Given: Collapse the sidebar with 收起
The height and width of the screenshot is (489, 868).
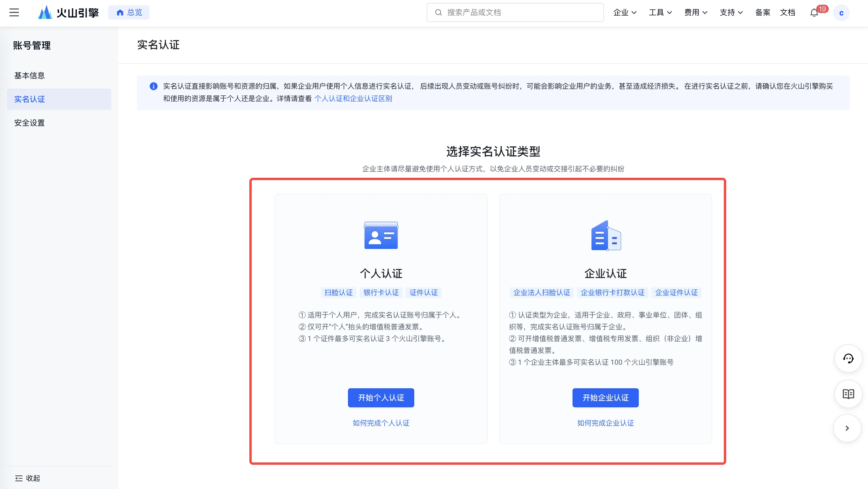Looking at the screenshot, I should pyautogui.click(x=28, y=478).
